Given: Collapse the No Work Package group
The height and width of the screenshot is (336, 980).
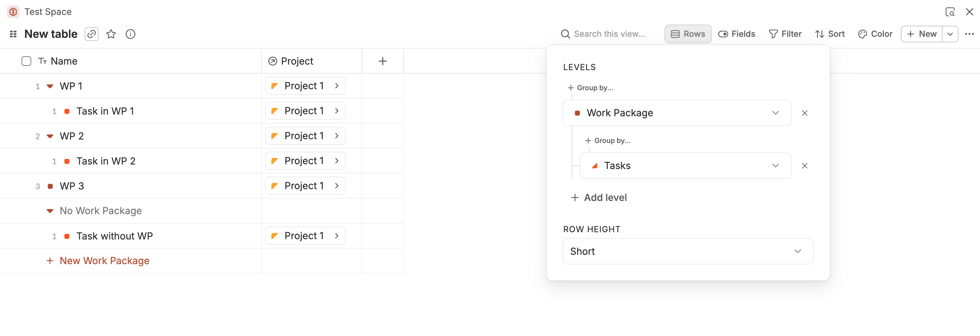Looking at the screenshot, I should pos(50,211).
